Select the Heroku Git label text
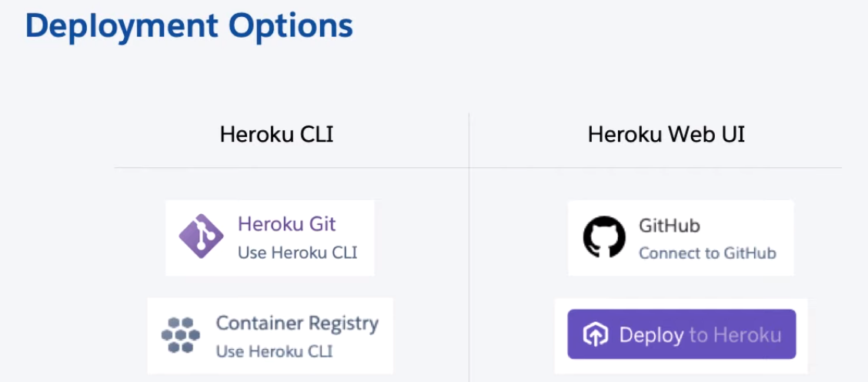Image resolution: width=868 pixels, height=382 pixels. [x=286, y=224]
